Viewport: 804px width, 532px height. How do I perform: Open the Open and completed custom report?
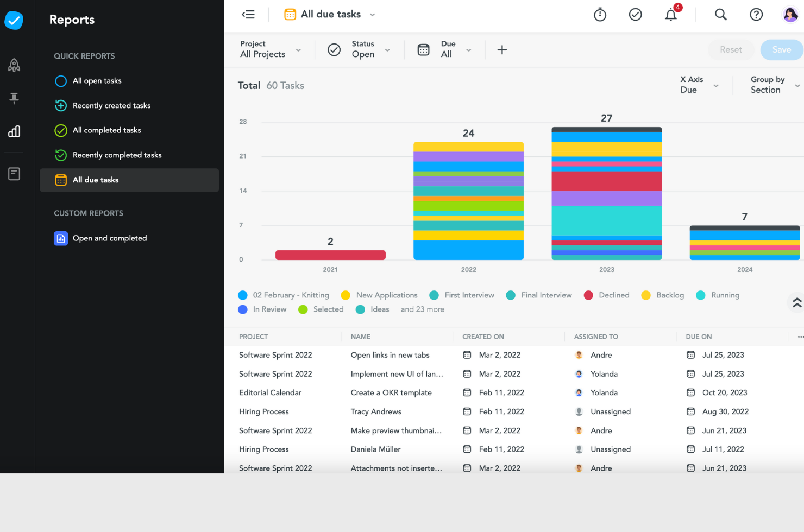click(129, 238)
